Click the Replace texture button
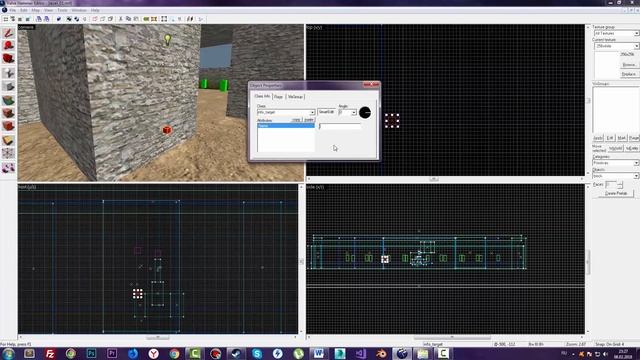640x360 pixels. (629, 74)
